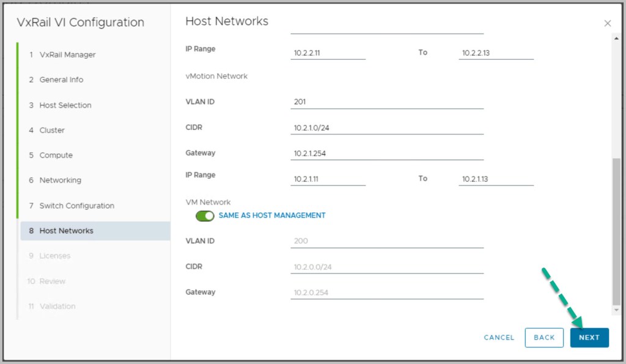Toggle the Same As Host Management switch
The width and height of the screenshot is (626, 364).
(205, 216)
